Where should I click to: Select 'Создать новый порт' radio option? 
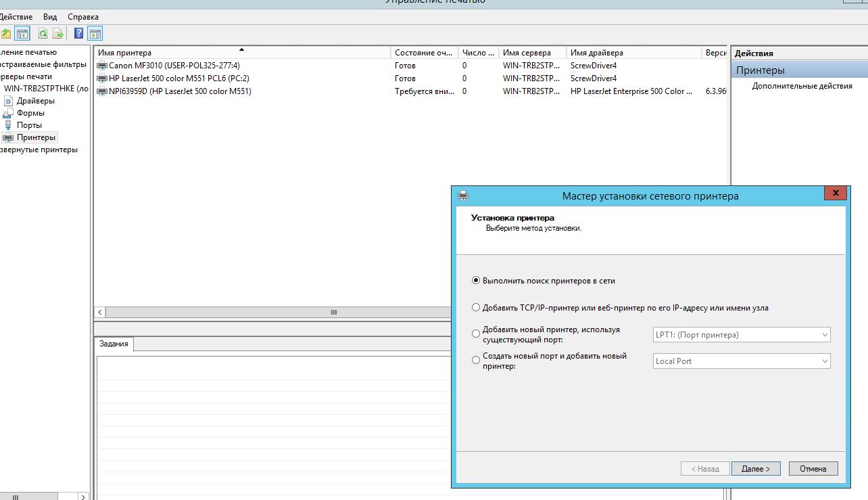coord(476,361)
